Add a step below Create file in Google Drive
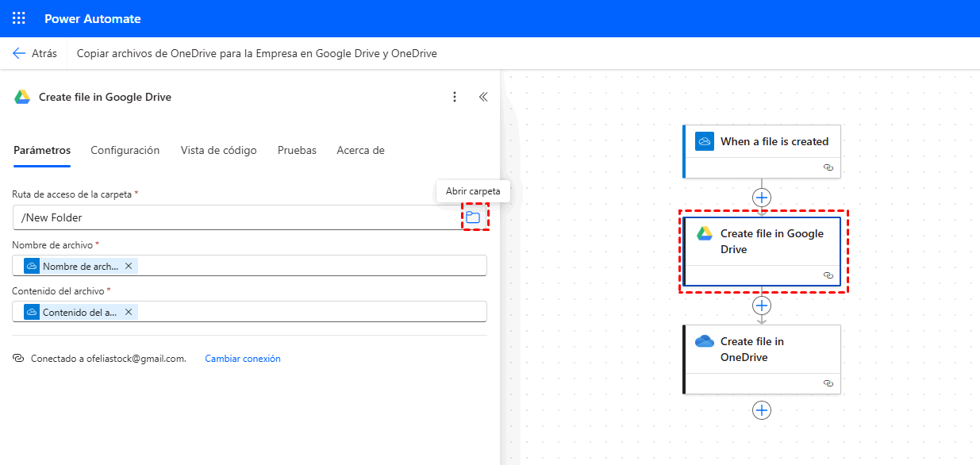Image resolution: width=980 pixels, height=465 pixels. [x=762, y=305]
